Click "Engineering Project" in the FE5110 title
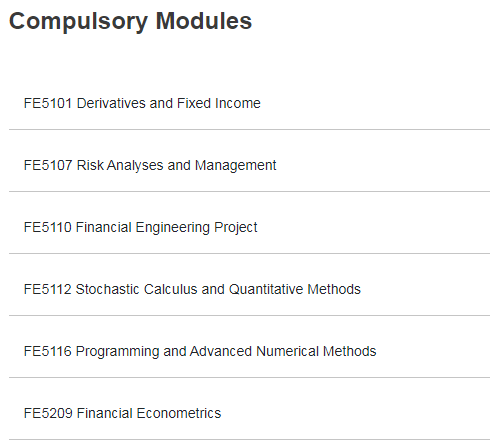The image size is (490, 440). 196,228
